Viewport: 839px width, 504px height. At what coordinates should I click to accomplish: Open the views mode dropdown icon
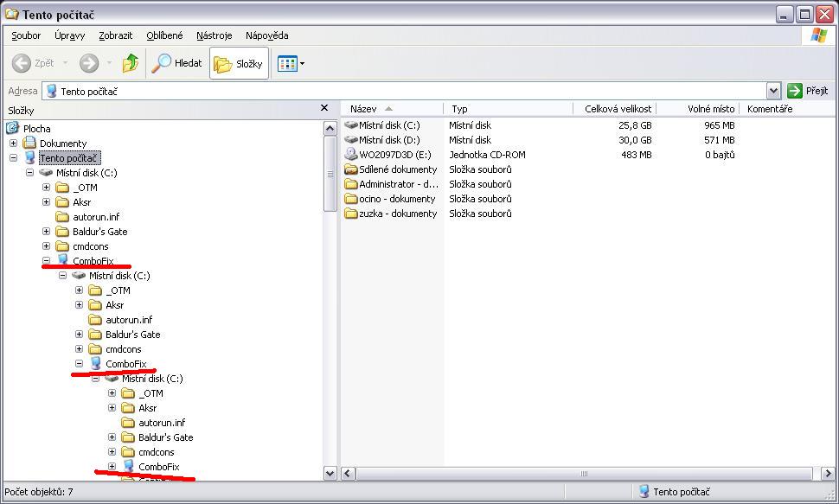pos(291,63)
